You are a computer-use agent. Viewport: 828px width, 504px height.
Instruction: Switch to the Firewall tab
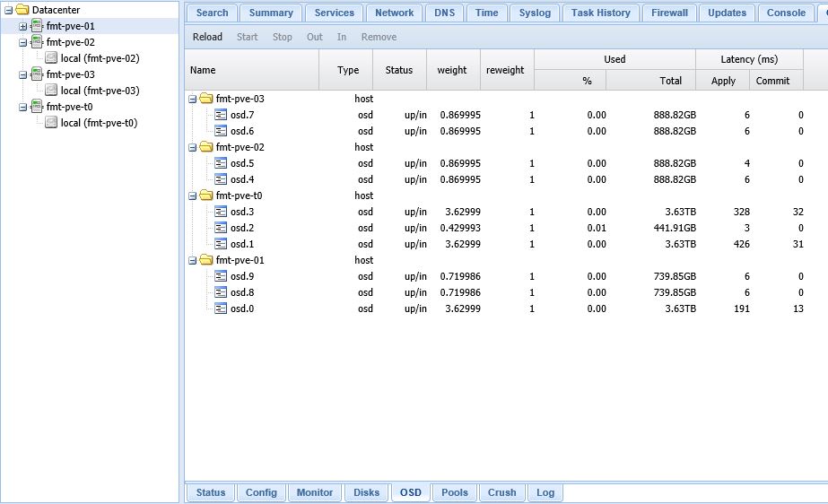[669, 13]
